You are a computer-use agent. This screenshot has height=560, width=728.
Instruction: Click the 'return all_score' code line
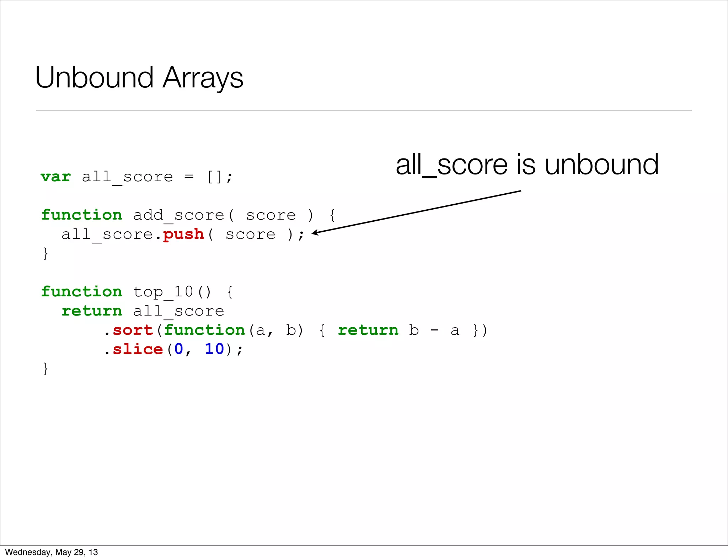[x=143, y=311]
